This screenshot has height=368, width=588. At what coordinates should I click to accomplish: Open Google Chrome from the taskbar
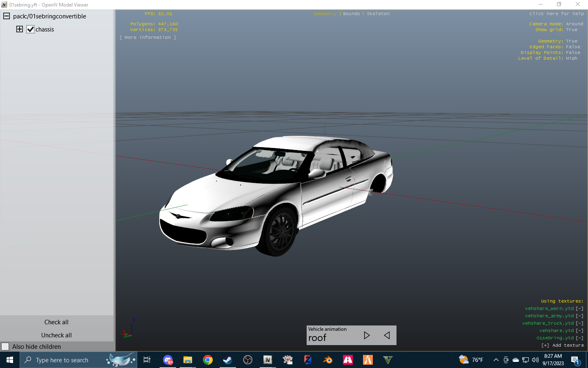tap(208, 360)
